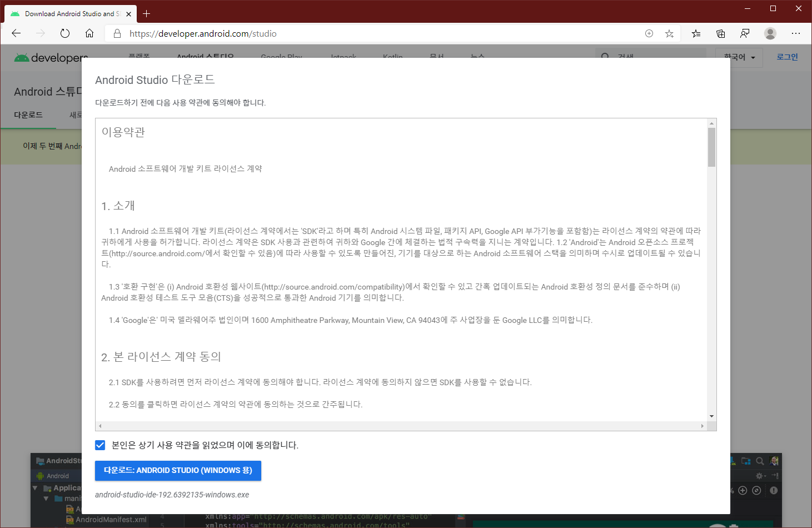Select the Download Android Studio tab

71,14
